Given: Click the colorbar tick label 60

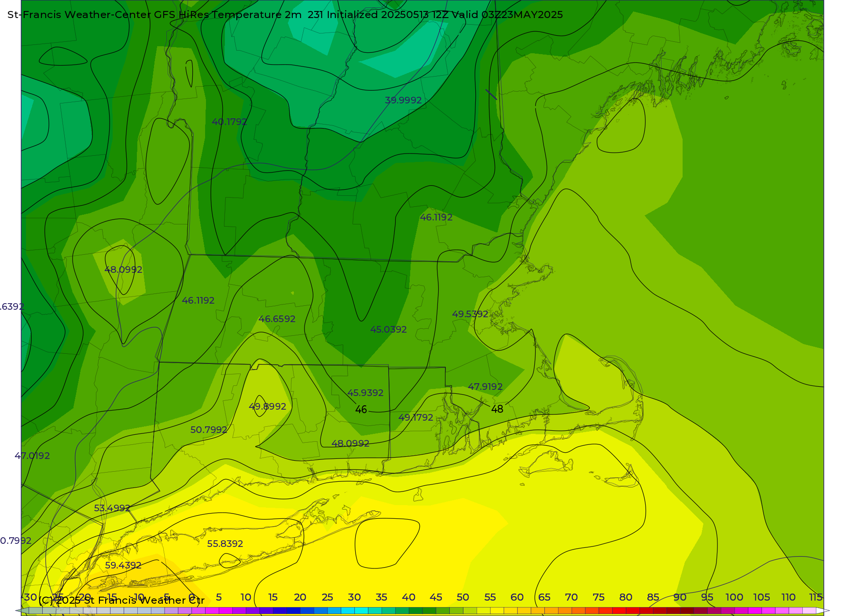Looking at the screenshot, I should pos(517,598).
